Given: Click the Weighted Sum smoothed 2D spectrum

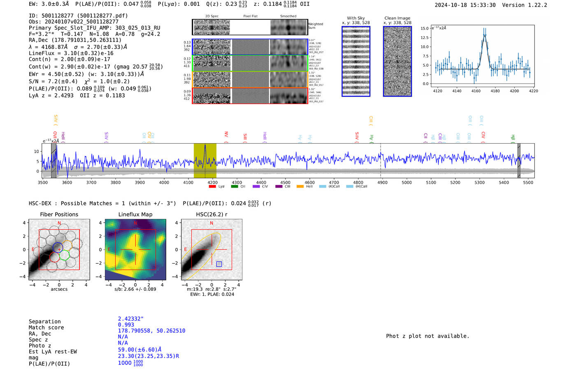Looking at the screenshot, I should 289,27.
